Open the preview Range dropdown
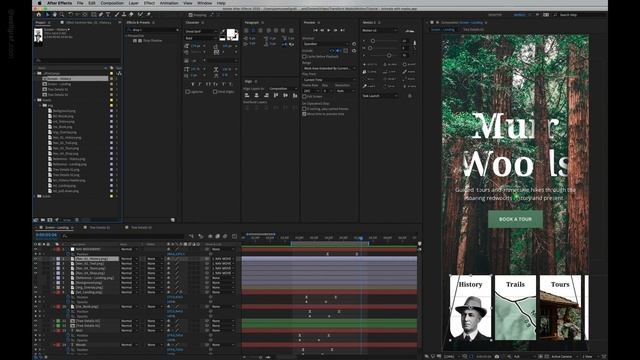The image size is (640, 360). [x=329, y=69]
